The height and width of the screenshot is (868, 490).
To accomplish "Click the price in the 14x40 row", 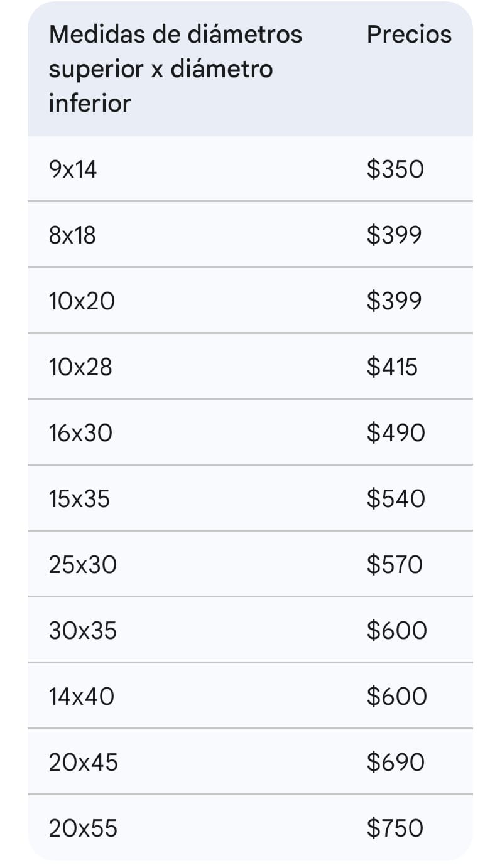I will click(x=396, y=697).
